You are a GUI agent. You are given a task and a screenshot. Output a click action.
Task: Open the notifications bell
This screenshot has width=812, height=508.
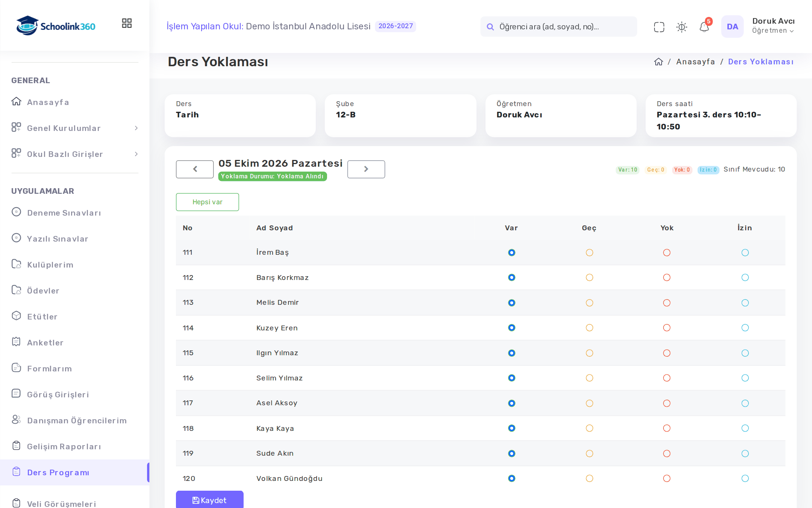pyautogui.click(x=704, y=27)
